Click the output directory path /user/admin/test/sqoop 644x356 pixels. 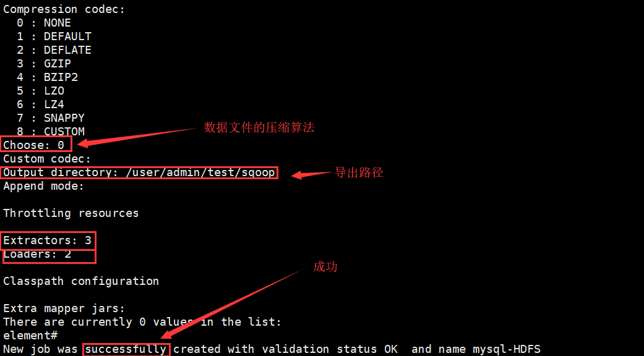pos(200,172)
